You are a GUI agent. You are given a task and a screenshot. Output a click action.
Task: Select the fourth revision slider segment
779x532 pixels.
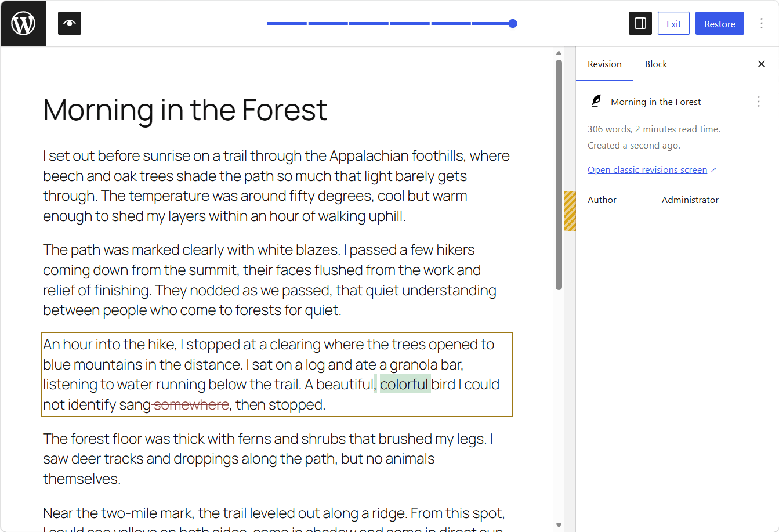(x=410, y=24)
